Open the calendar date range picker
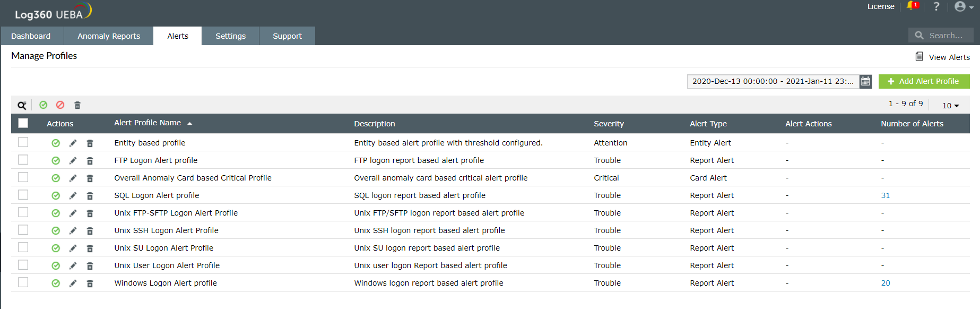Viewport: 980px width, 309px height. click(865, 81)
